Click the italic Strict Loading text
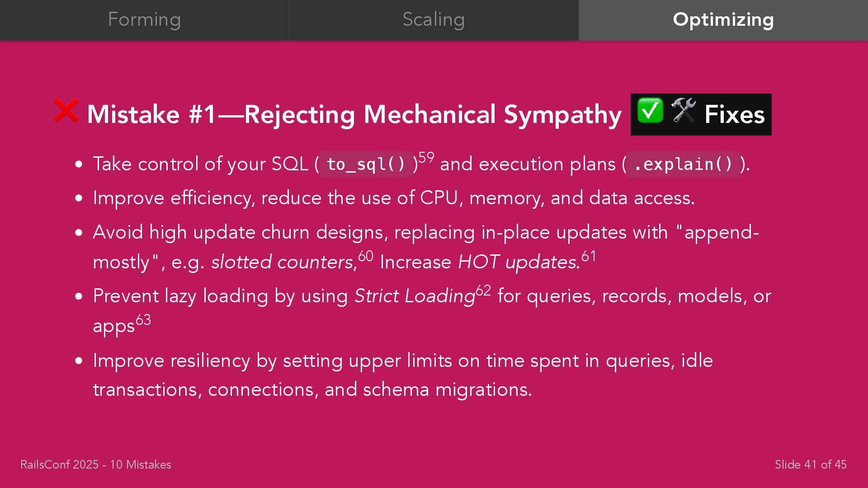 pos(415,296)
